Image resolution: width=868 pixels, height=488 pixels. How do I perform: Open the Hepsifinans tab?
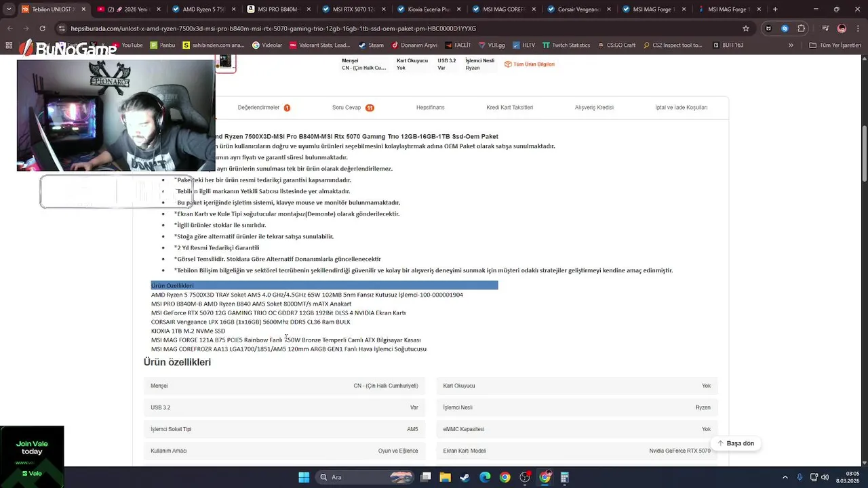tap(430, 108)
